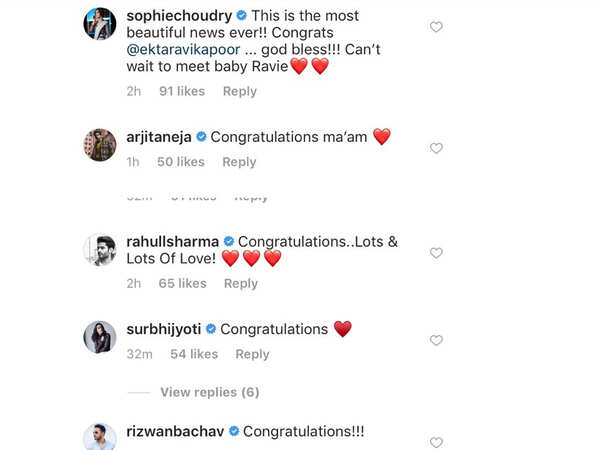Open arjitaneja's profile picture
The image size is (600, 450).
coord(100,145)
